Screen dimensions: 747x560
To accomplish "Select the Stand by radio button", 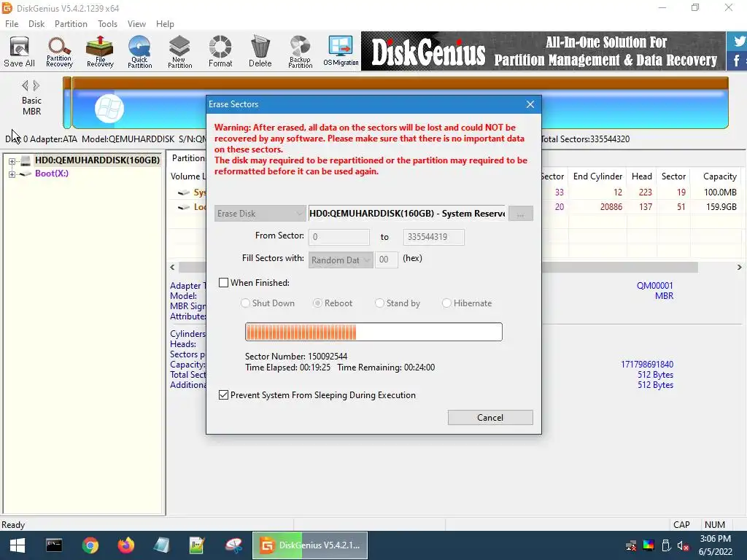I will 379,303.
